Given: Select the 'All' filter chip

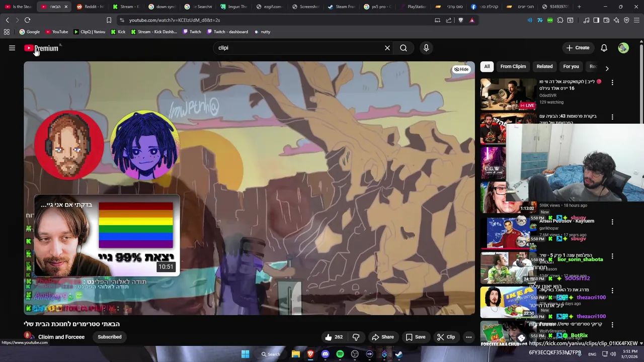Looking at the screenshot, I should (487, 66).
